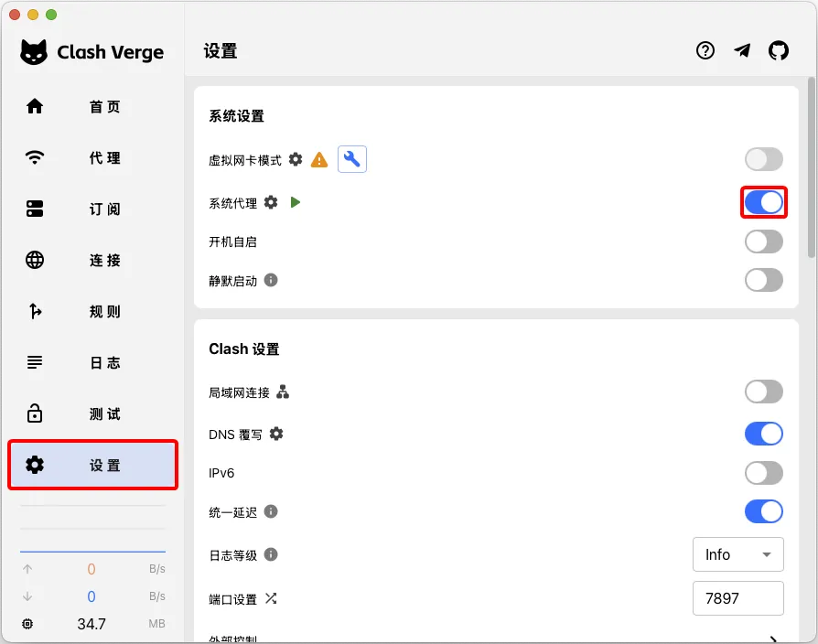
Task: Click the globe connections icon in sidebar
Action: pos(35,260)
